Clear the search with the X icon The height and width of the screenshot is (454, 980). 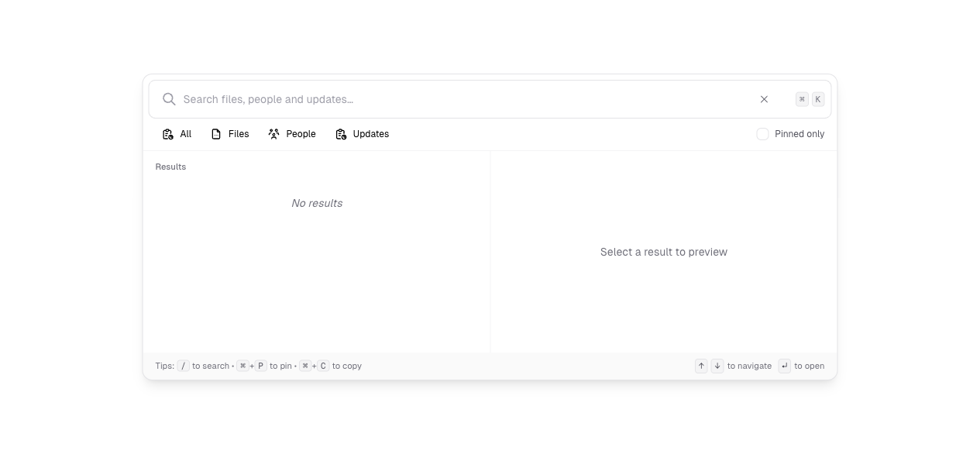764,99
